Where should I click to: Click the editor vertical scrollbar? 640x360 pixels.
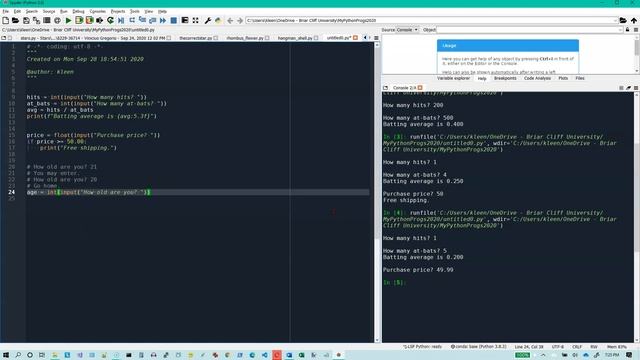pos(377,192)
